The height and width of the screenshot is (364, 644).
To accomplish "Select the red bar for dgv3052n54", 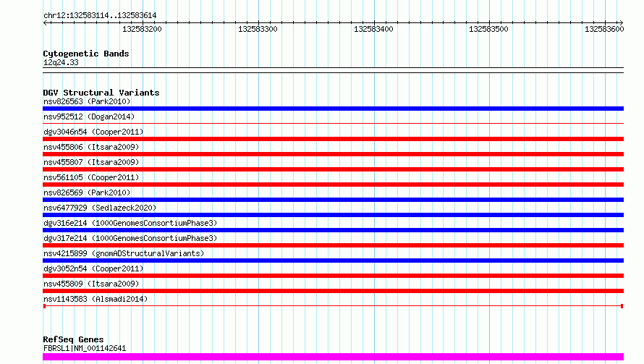I will coord(333,276).
